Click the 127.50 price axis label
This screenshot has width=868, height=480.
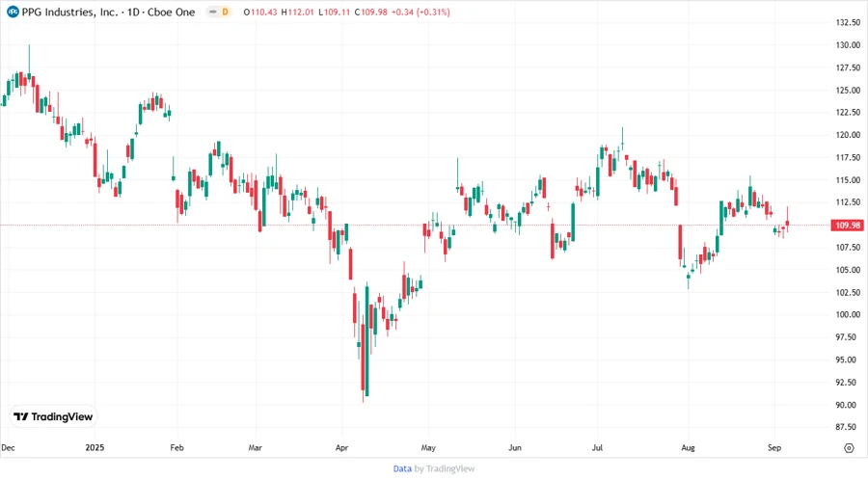click(848, 67)
